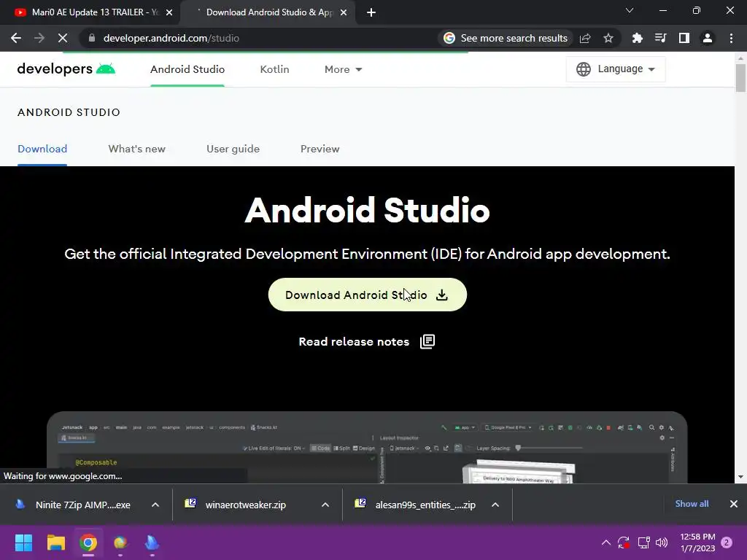Open the Chrome three-dot menu

point(731,38)
